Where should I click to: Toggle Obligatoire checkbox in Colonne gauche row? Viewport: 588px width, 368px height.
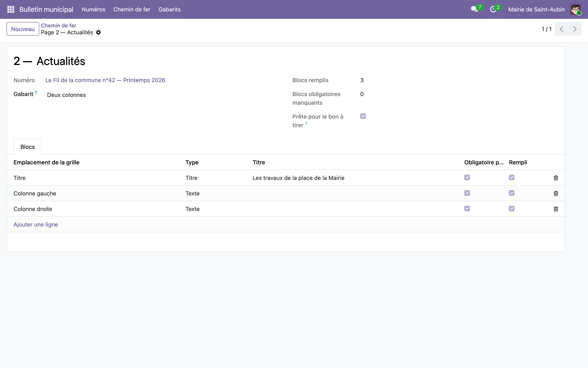pyautogui.click(x=467, y=193)
